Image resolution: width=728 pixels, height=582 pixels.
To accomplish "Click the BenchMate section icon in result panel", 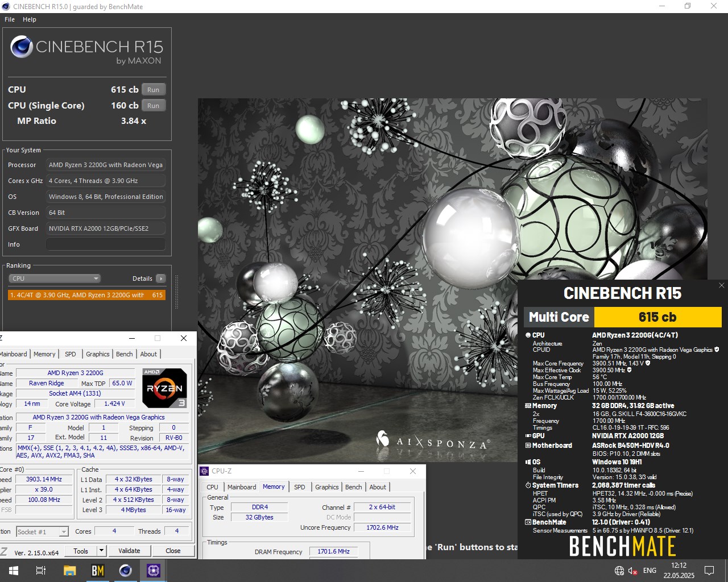I will click(528, 522).
